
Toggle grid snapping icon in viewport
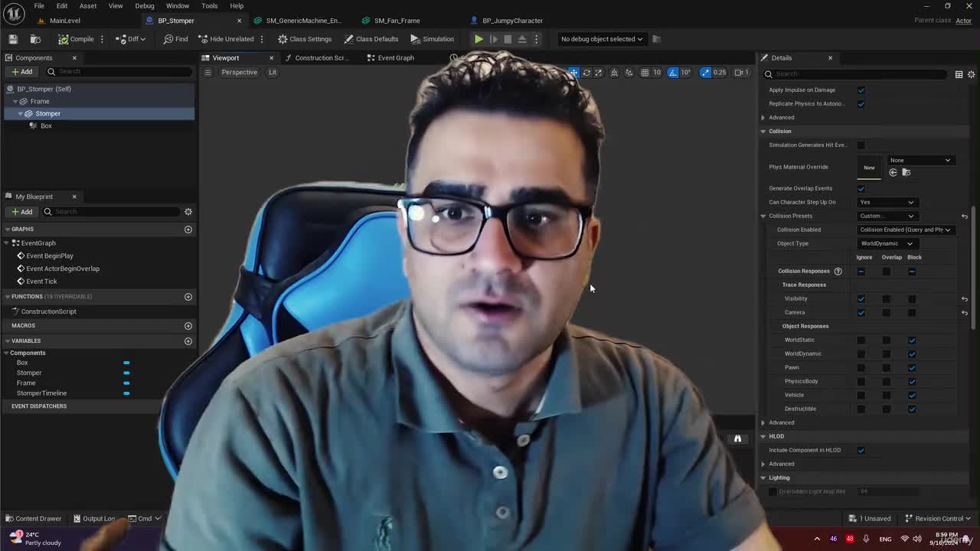click(x=645, y=73)
